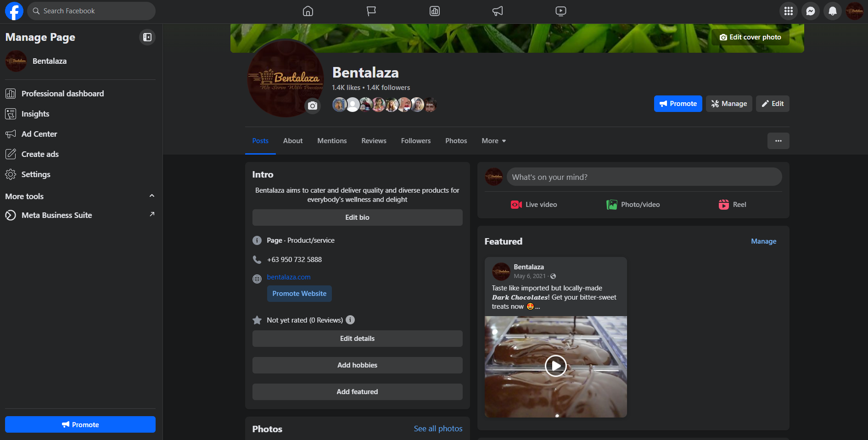The image size is (868, 440).
Task: Open Create ads in the sidebar
Action: [x=80, y=154]
